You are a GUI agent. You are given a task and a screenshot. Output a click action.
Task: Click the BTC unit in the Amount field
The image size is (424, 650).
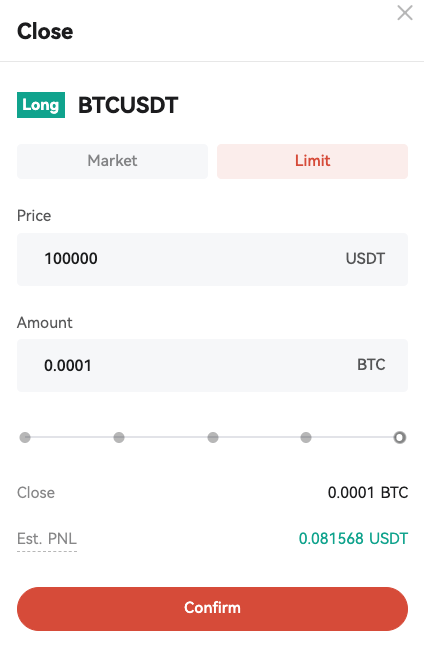click(371, 365)
